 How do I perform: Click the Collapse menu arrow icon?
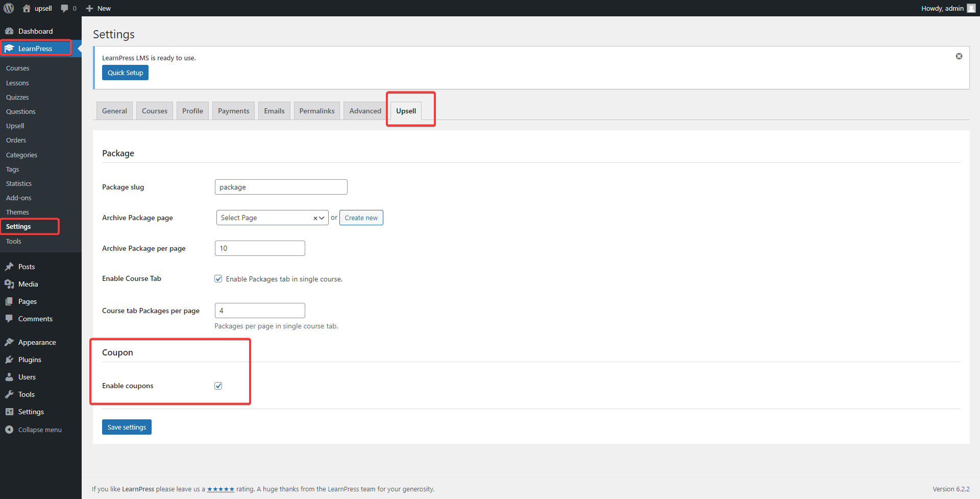click(9, 430)
